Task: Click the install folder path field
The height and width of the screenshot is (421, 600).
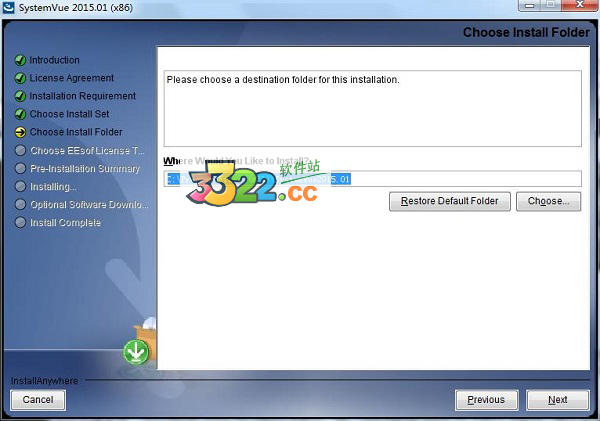Action: [x=373, y=179]
